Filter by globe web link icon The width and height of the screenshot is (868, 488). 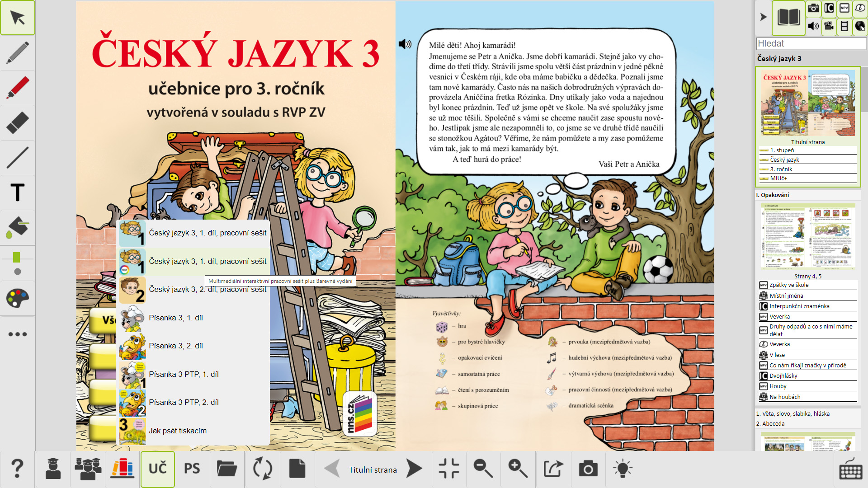(x=860, y=26)
